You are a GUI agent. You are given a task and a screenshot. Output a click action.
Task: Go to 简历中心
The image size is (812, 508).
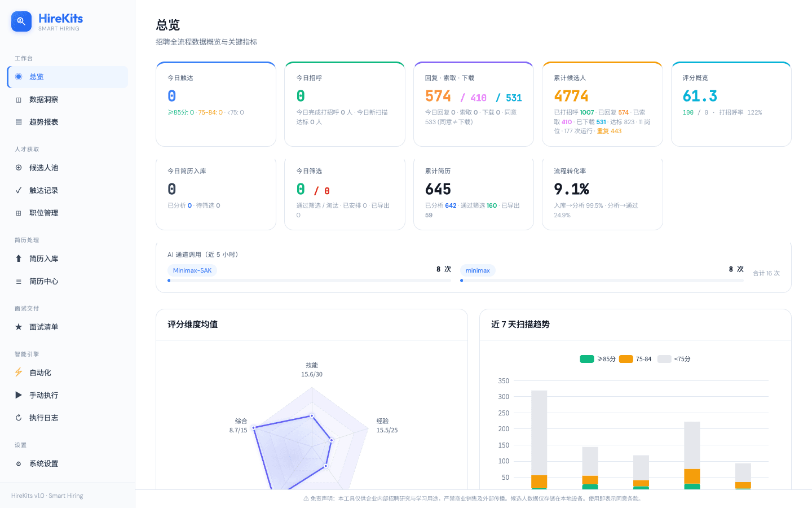(68, 281)
